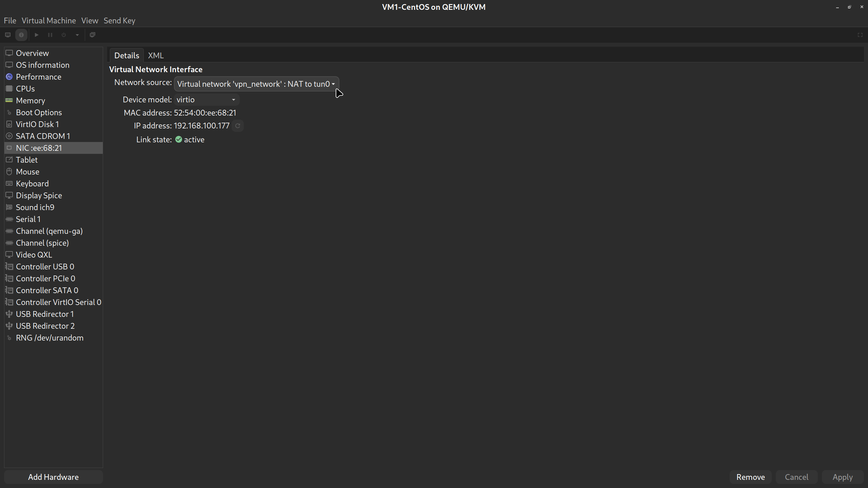Screen dimensions: 868x488
Task: Open the Performance panel in the sidebar
Action: coord(39,77)
